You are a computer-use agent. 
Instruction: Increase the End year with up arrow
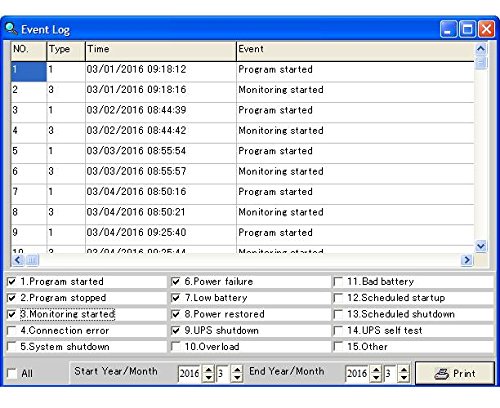(376, 369)
